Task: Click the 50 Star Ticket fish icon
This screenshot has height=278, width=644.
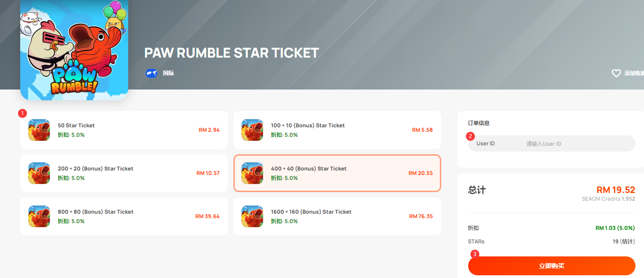Action: coord(39,130)
